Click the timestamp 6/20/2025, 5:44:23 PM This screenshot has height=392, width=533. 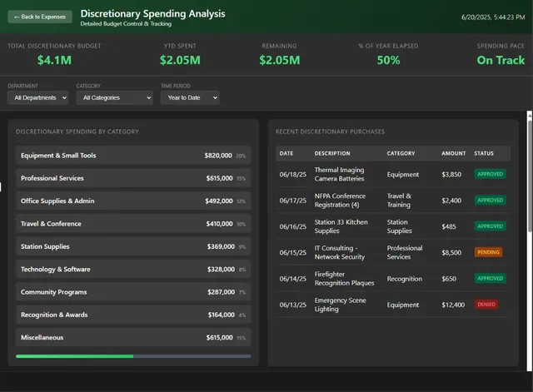pos(493,17)
